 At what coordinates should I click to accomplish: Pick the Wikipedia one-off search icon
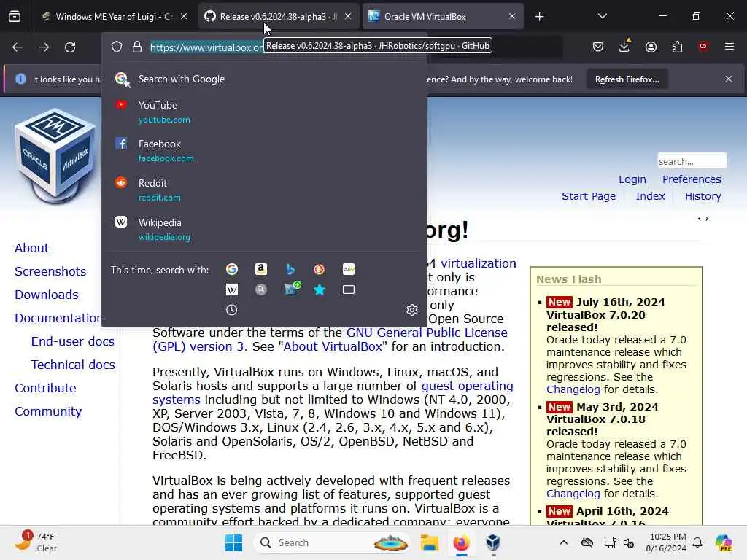click(x=232, y=289)
